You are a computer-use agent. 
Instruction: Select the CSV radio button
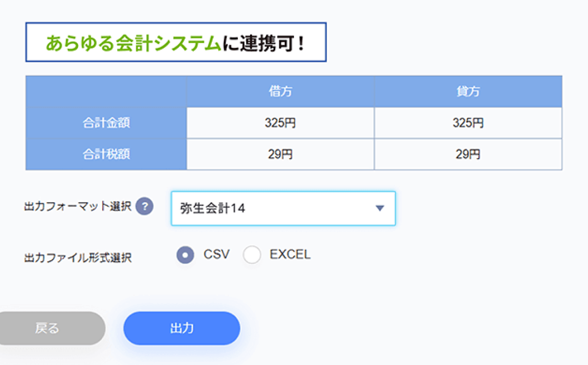tap(185, 255)
